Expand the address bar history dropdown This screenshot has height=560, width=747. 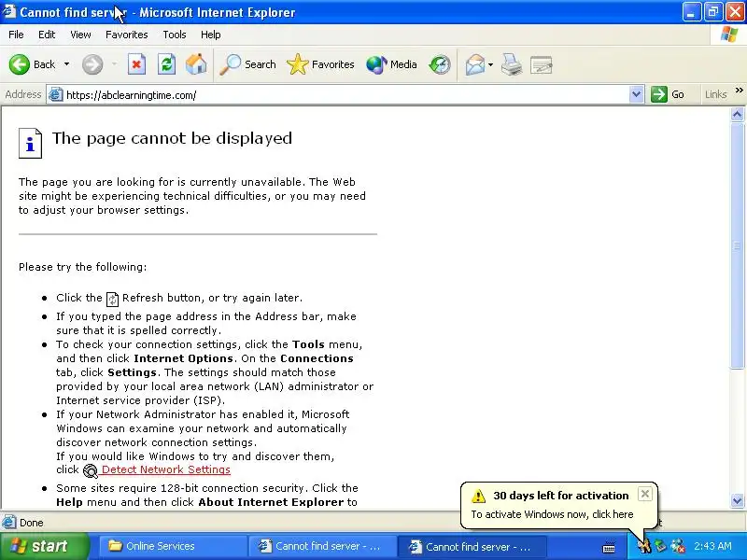tap(636, 94)
